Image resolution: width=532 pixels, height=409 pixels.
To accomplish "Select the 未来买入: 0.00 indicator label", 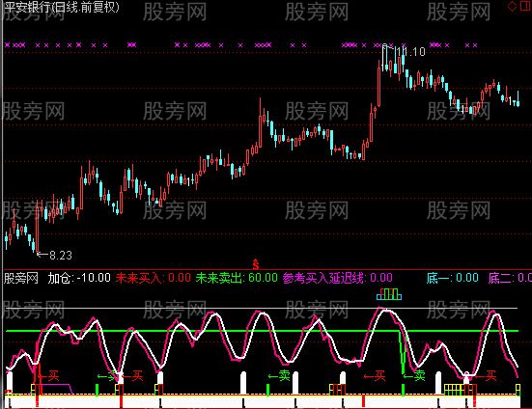I will coord(154,278).
